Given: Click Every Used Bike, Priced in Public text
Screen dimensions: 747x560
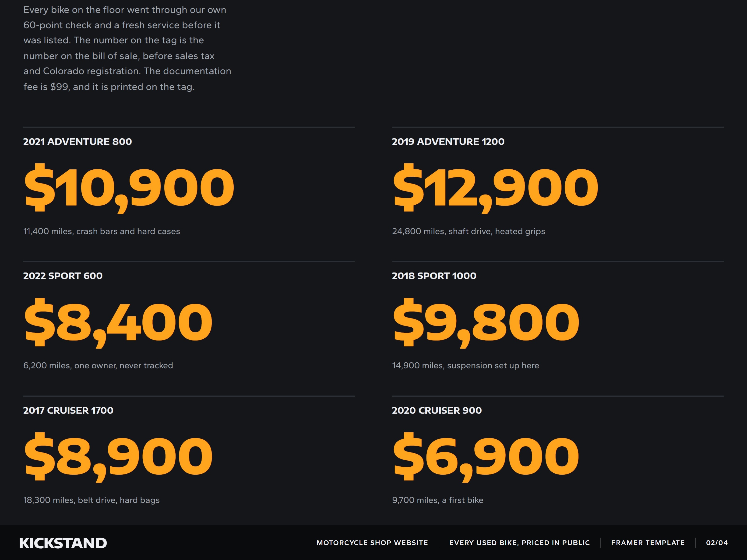Looking at the screenshot, I should pos(519,543).
